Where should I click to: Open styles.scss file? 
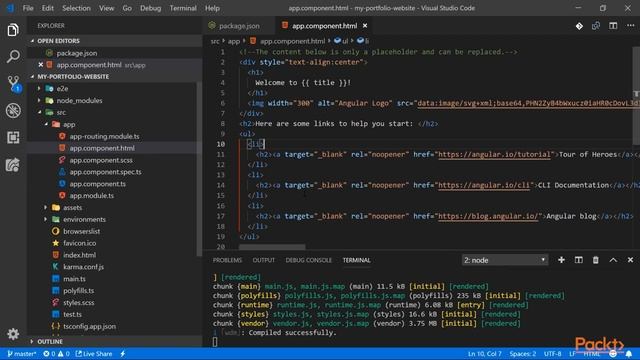pyautogui.click(x=78, y=302)
